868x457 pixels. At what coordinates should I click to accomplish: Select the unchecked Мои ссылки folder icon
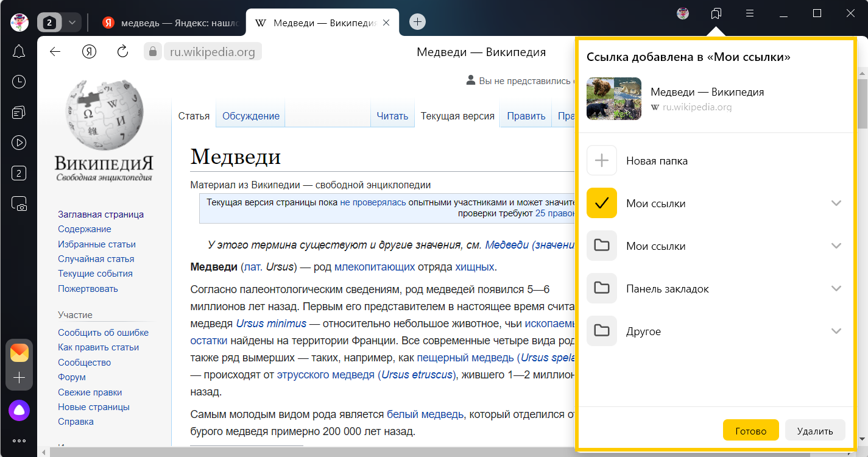pyautogui.click(x=602, y=246)
